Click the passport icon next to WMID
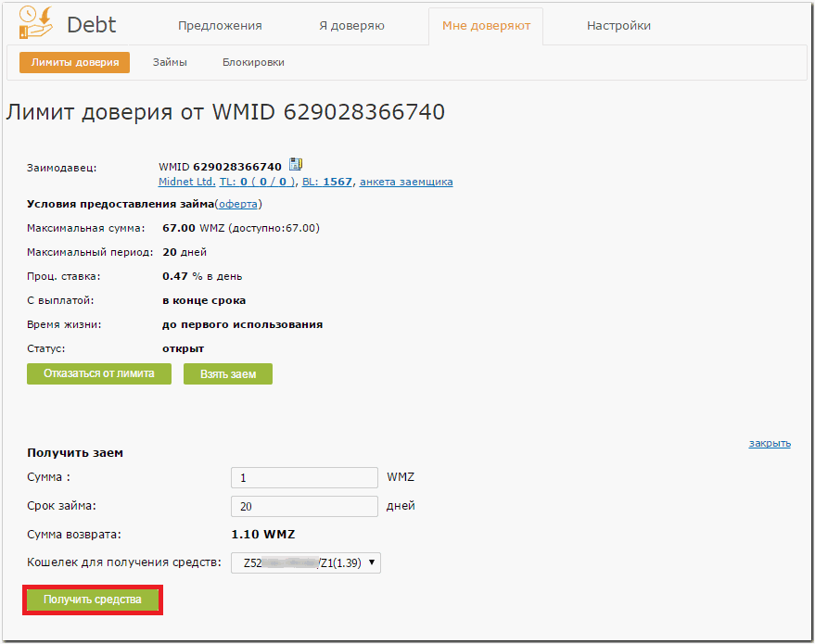 click(x=295, y=164)
